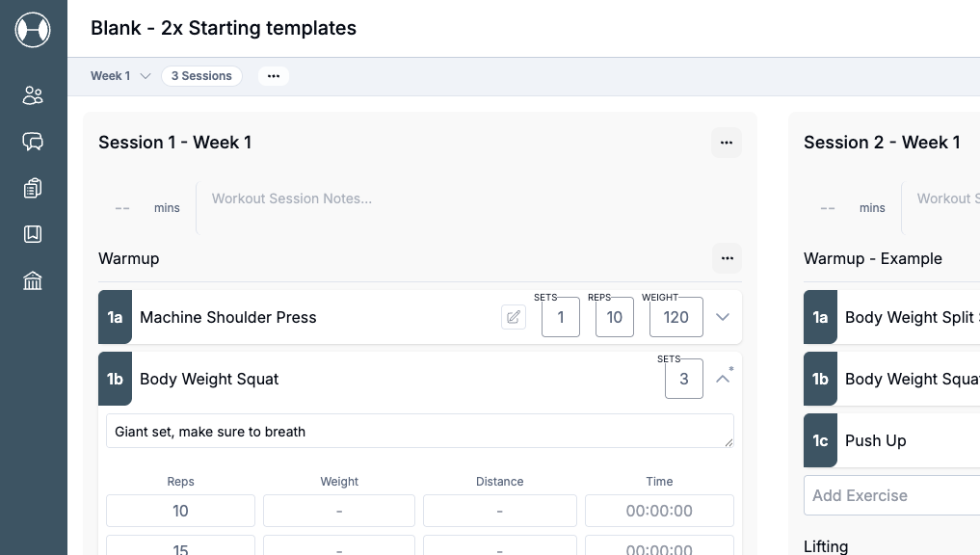Open Warmup section options ellipsis
Screen dimensions: 980x555
tap(727, 258)
